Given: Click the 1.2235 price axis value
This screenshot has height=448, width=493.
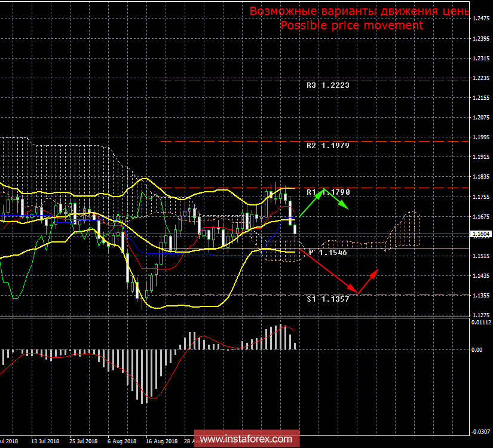Looking at the screenshot, I should [481, 78].
